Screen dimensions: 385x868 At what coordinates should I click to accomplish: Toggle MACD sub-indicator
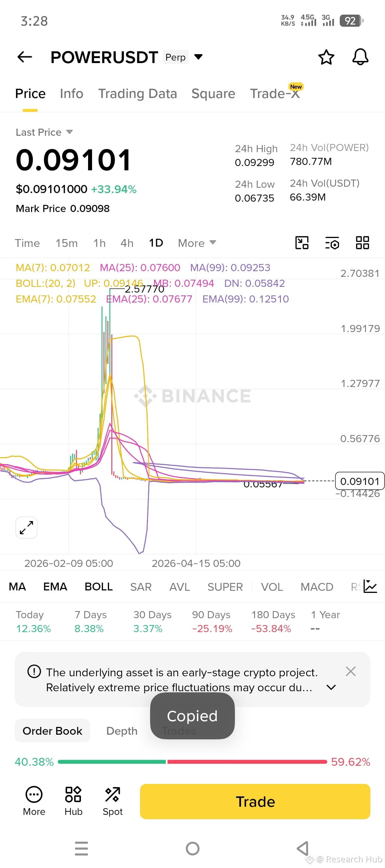[317, 587]
